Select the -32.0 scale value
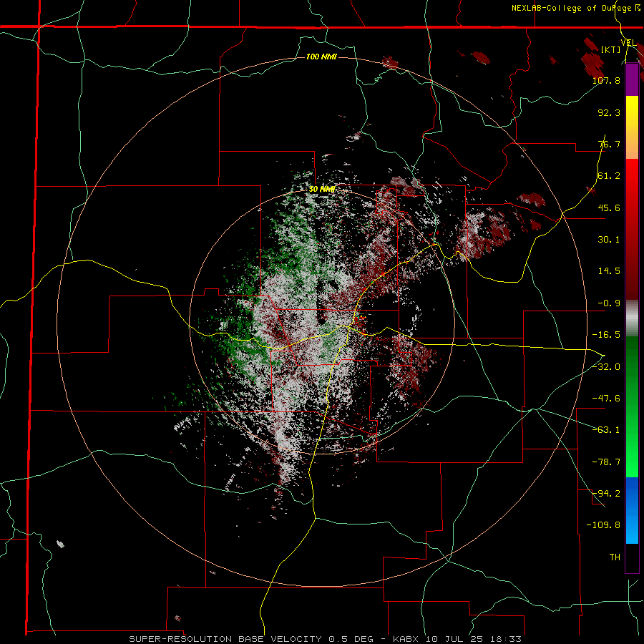Image resolution: width=644 pixels, height=644 pixels. pyautogui.click(x=606, y=367)
